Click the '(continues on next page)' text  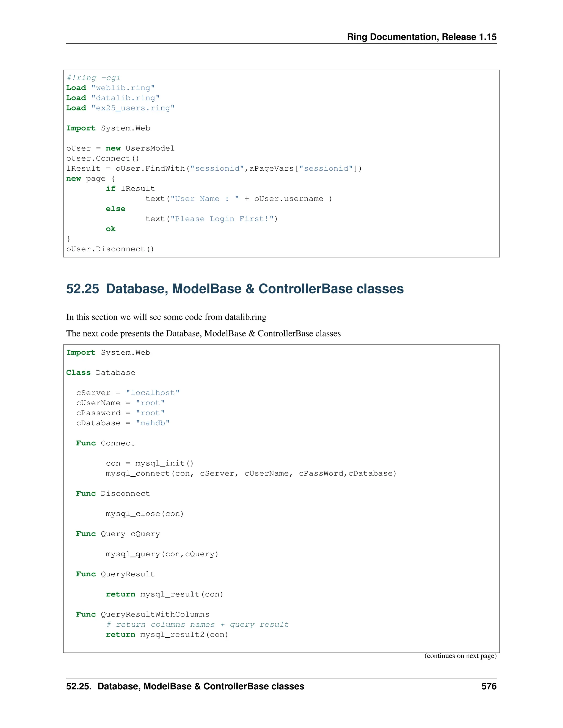460,656
